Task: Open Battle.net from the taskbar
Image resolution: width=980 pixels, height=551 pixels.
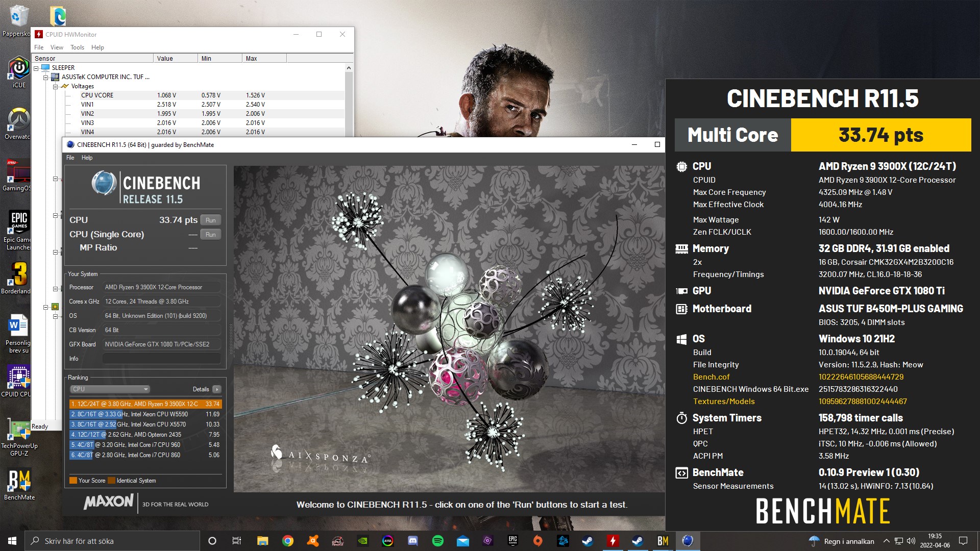Action: (563, 541)
